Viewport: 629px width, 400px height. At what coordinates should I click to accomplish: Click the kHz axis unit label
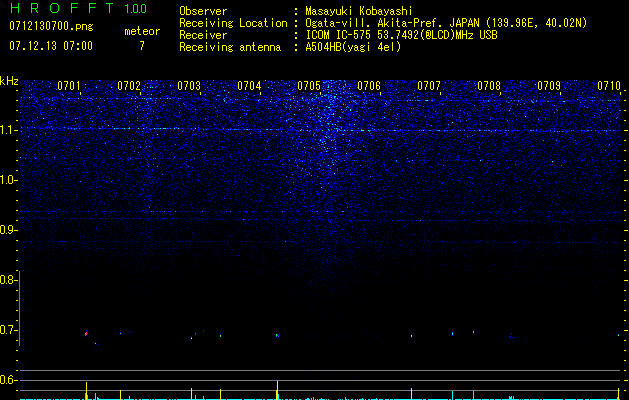(9, 81)
